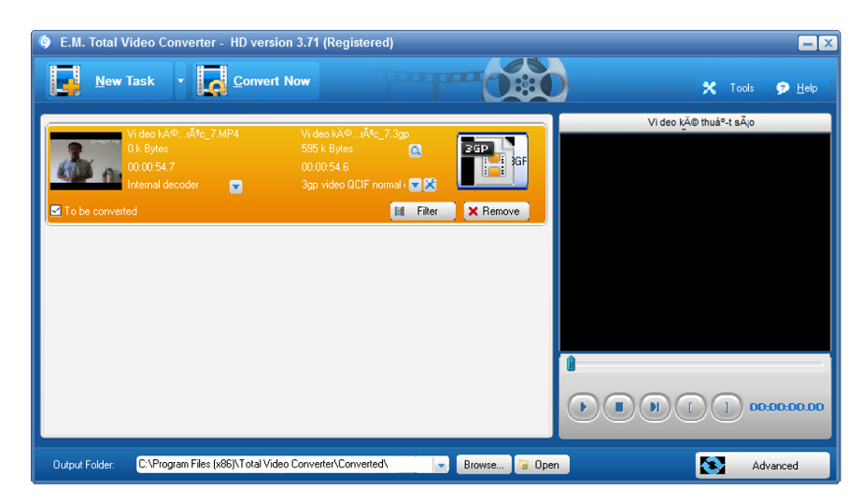863x504 pixels.
Task: Click output filename ending _7.3gp
Action: point(355,133)
